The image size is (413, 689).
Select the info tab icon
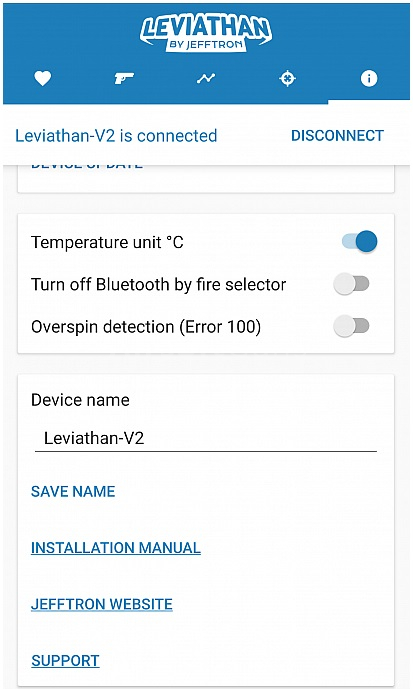[x=369, y=79]
